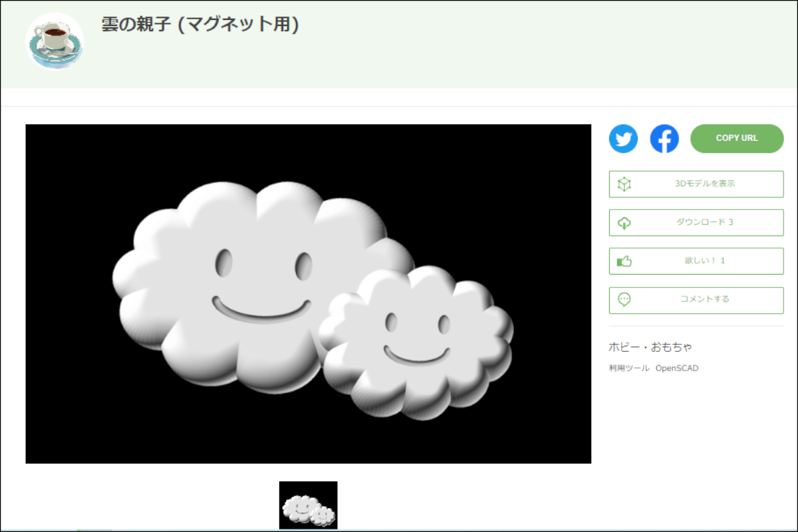Click the OpenSCAD tool label
Screen dimensions: 798x532
pos(677,368)
